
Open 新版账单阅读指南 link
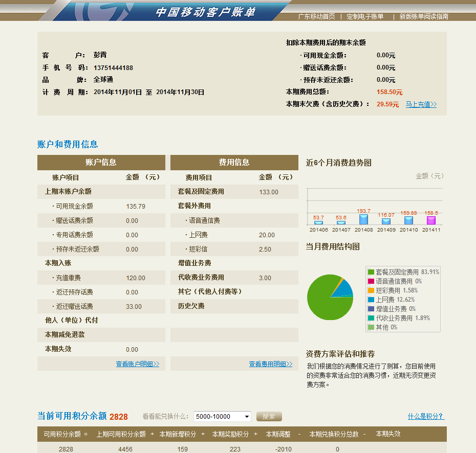pos(424,16)
